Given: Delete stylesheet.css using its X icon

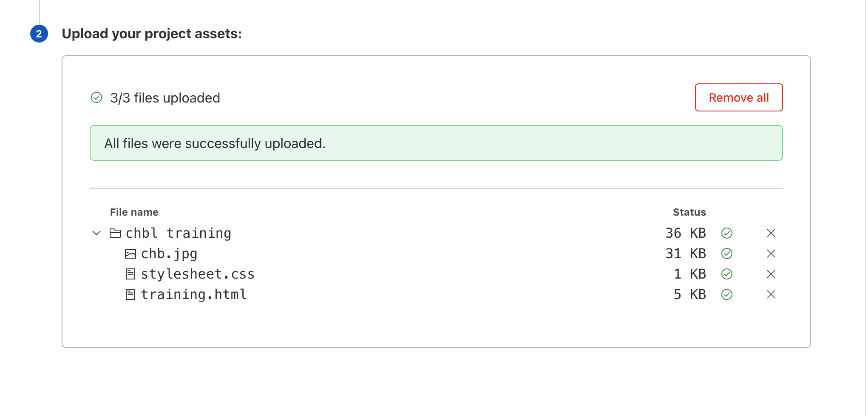Looking at the screenshot, I should (x=771, y=274).
